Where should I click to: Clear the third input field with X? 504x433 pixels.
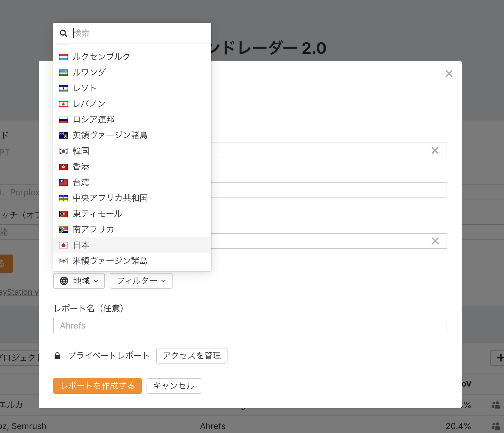tap(435, 241)
